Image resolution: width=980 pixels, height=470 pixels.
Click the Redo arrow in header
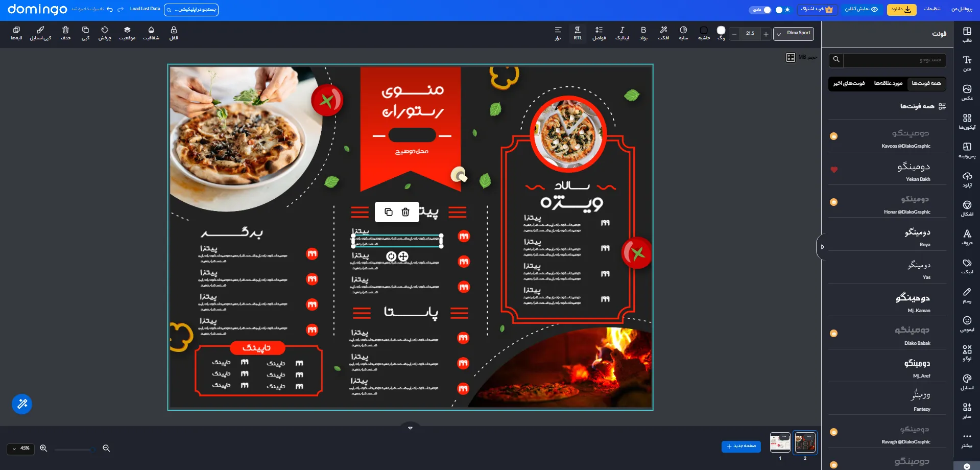pos(121,9)
